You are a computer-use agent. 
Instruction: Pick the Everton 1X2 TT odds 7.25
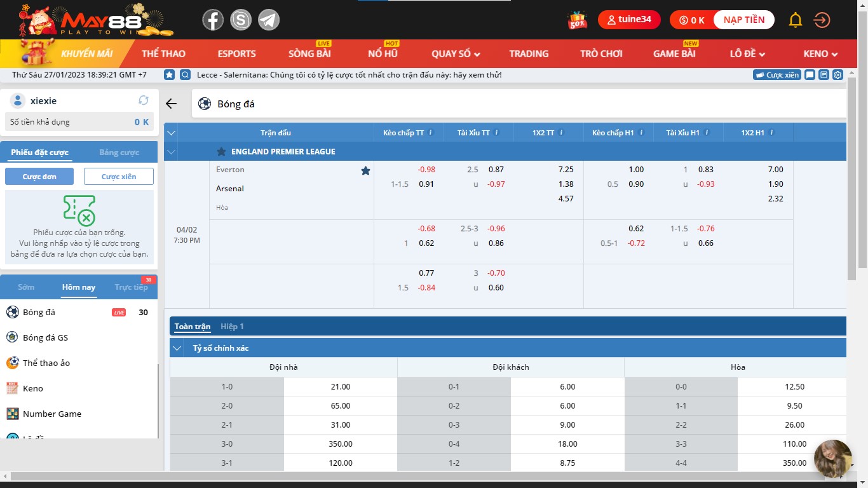(566, 170)
